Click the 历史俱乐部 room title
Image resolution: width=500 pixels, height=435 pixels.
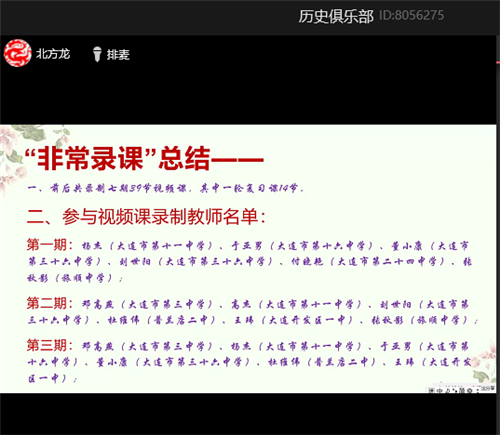(x=336, y=16)
